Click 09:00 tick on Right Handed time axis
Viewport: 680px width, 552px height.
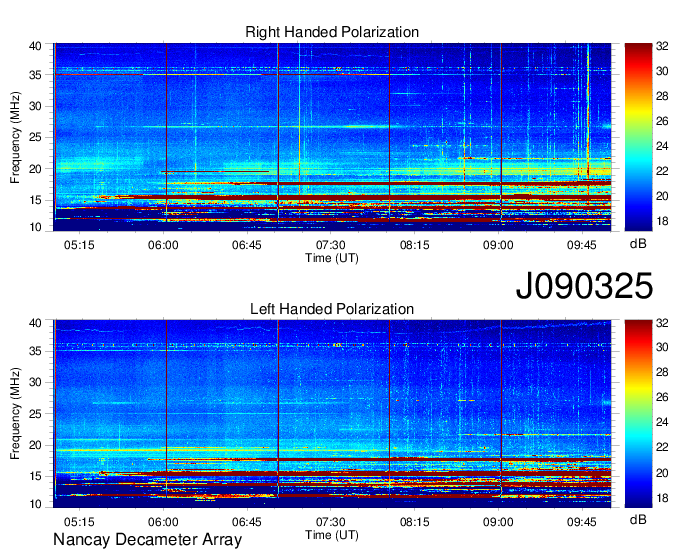click(x=498, y=245)
